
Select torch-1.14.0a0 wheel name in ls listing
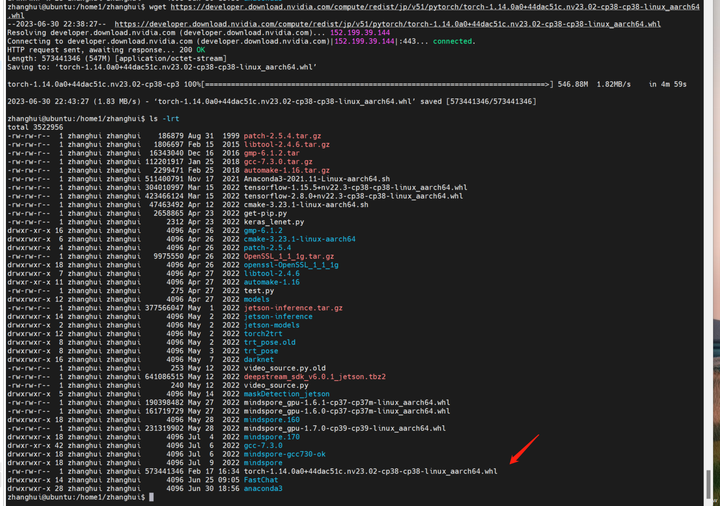click(x=370, y=472)
